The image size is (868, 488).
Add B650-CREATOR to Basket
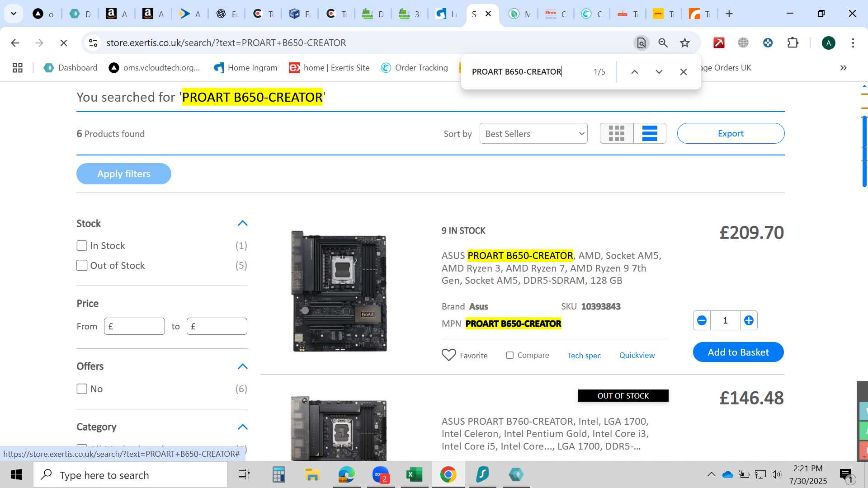point(738,352)
